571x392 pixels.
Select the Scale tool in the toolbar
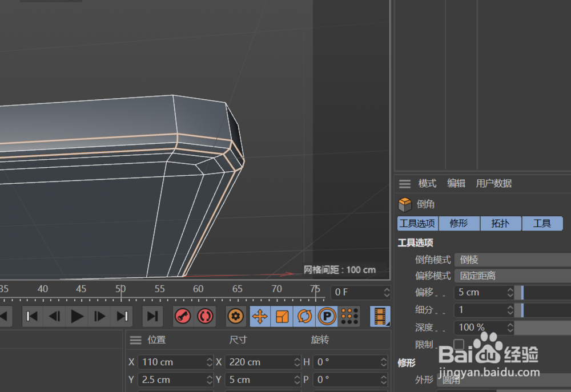(x=282, y=316)
